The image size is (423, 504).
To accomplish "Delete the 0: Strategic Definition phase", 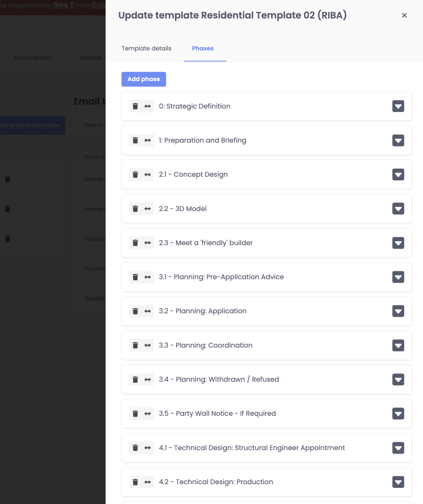I will pos(135,106).
